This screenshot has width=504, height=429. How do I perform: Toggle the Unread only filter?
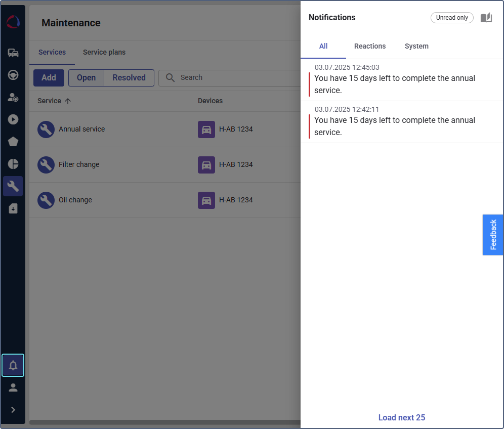[x=452, y=18]
